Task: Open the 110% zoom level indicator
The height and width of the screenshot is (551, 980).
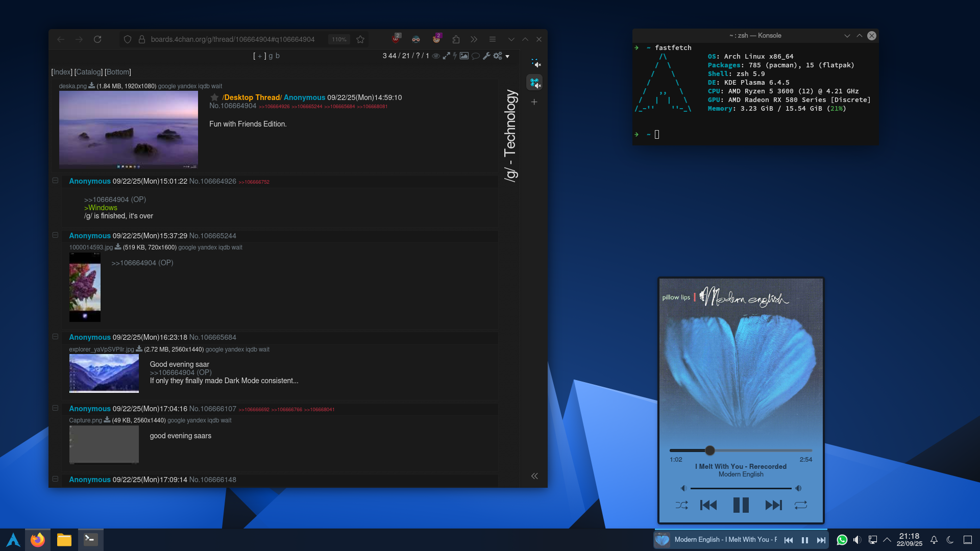Action: pyautogui.click(x=339, y=39)
